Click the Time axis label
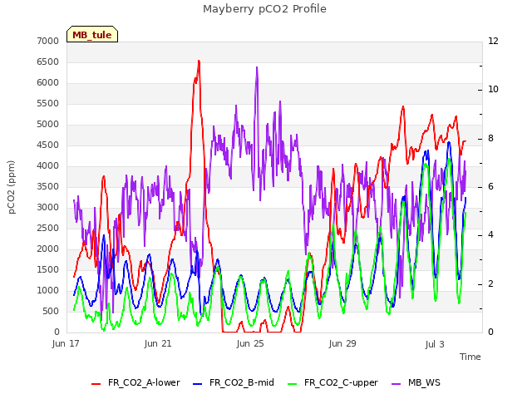 pos(470,357)
